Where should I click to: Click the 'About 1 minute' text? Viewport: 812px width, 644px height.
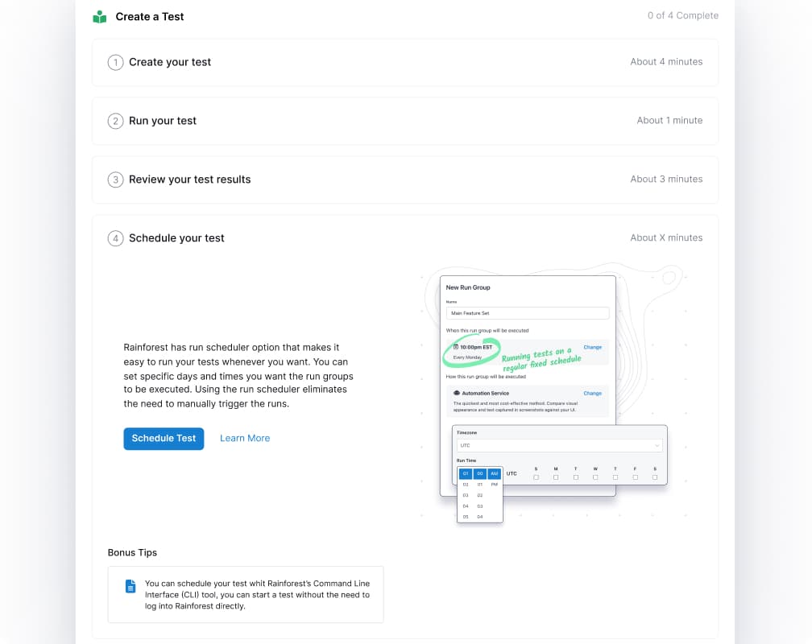click(669, 120)
